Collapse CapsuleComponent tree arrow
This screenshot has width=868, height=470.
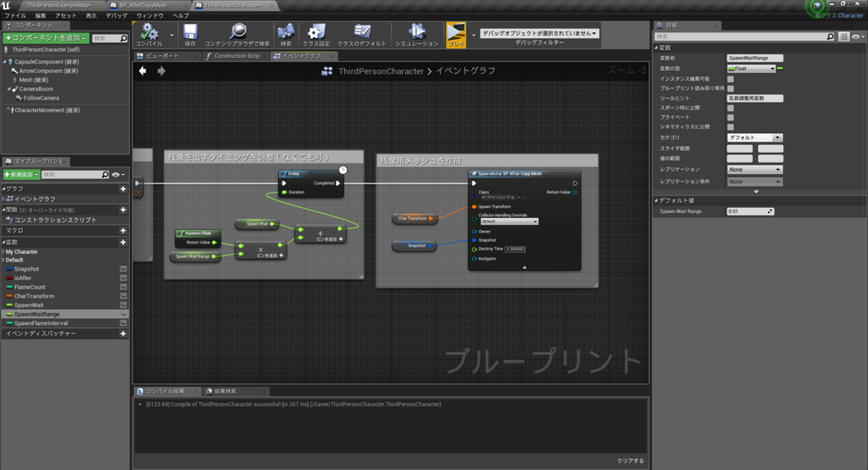4,62
